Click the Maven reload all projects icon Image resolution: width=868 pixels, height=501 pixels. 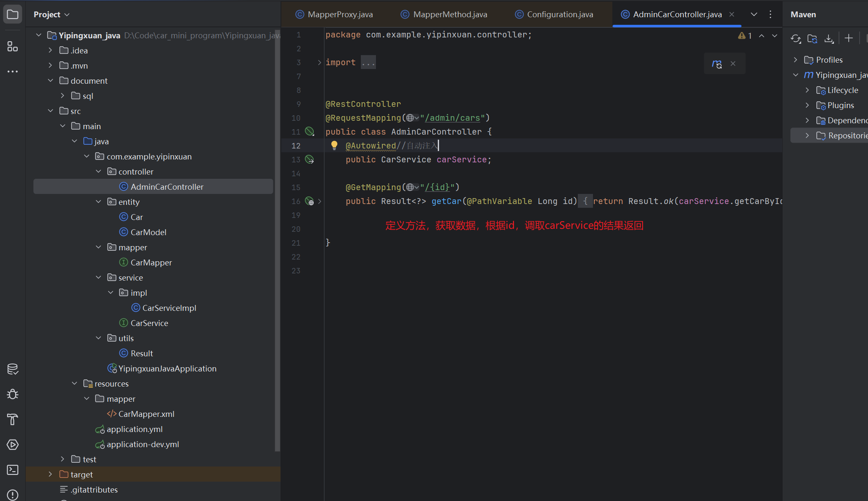796,39
